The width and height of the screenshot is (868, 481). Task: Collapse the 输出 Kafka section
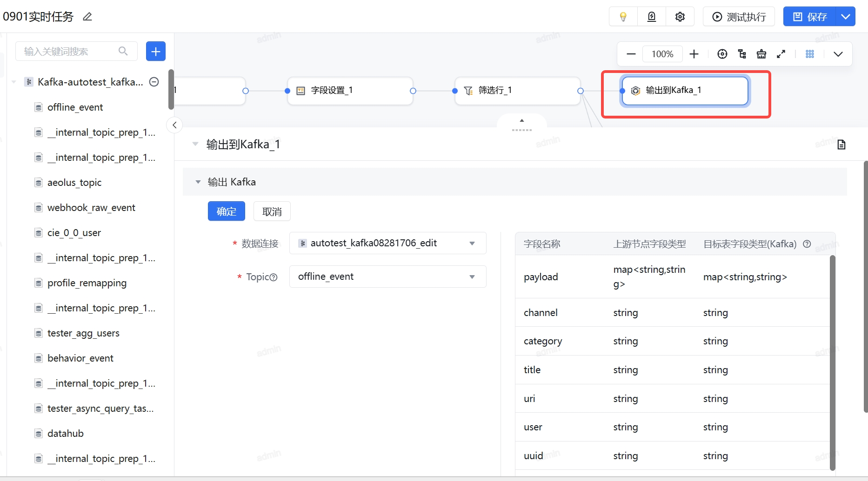point(198,182)
